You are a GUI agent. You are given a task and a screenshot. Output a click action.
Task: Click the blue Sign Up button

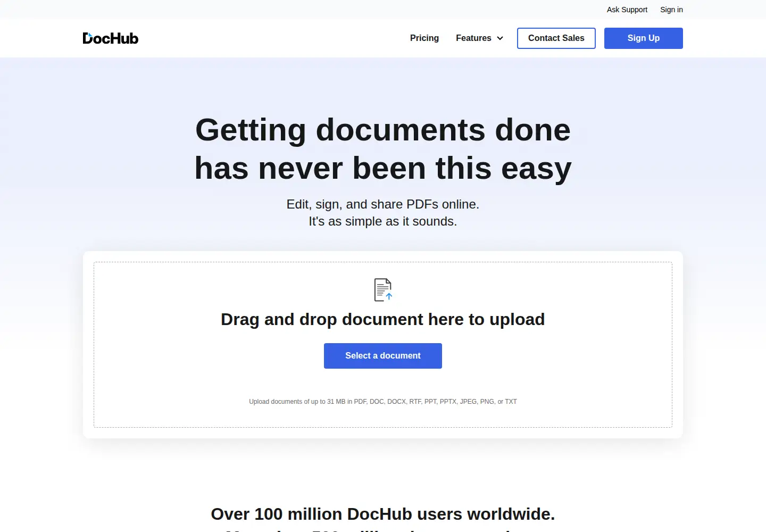pyautogui.click(x=644, y=38)
